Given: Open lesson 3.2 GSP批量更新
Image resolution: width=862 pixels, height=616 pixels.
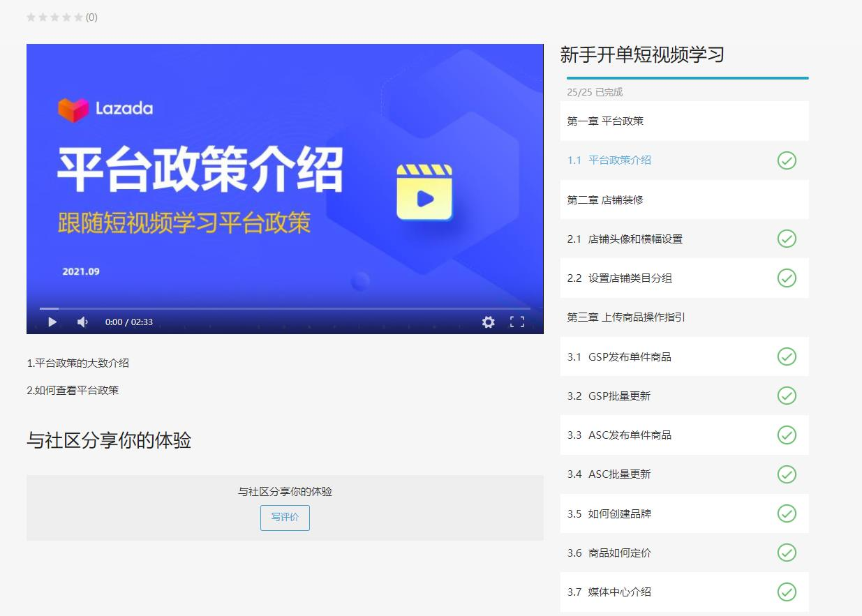Looking at the screenshot, I should 619,396.
